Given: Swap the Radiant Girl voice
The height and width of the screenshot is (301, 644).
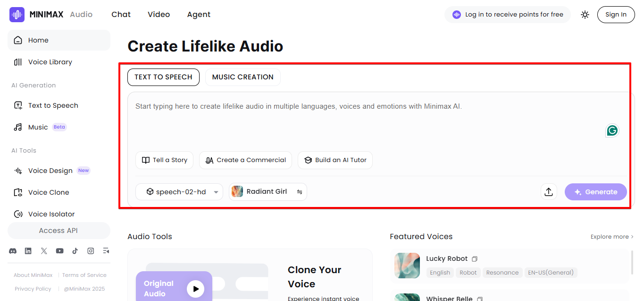Looking at the screenshot, I should (x=300, y=191).
